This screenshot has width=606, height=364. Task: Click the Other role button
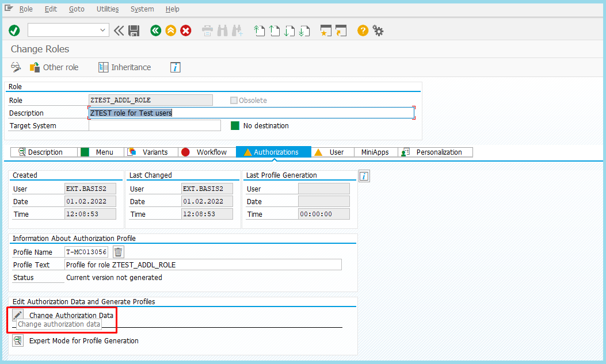(x=54, y=67)
